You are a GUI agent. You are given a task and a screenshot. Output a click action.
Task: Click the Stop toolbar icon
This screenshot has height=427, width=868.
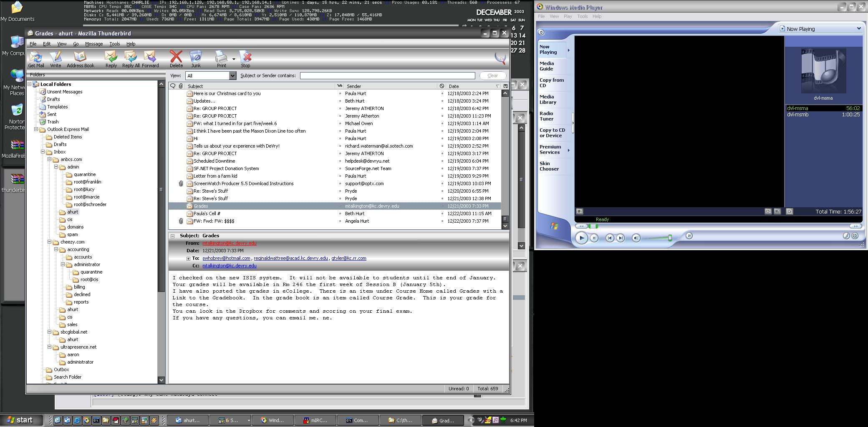point(245,59)
